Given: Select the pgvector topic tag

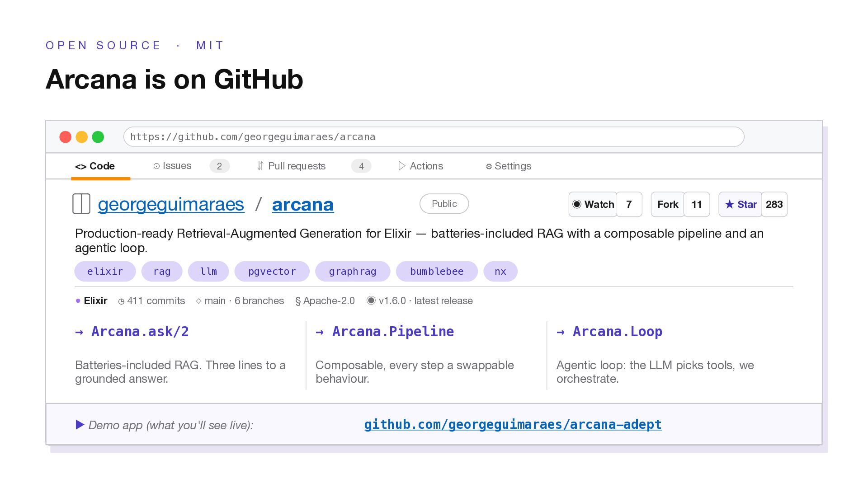Looking at the screenshot, I should coord(272,272).
